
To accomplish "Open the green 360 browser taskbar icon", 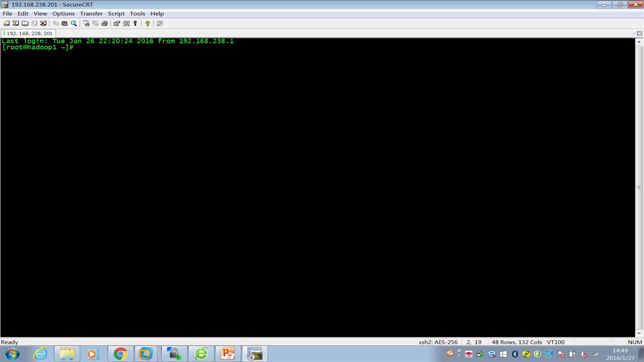I will 201,354.
